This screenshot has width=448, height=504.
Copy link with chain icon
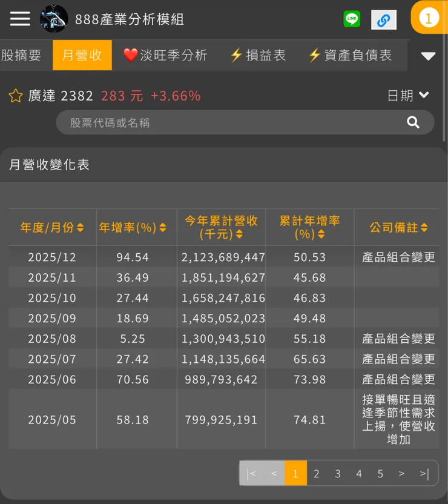point(383,20)
